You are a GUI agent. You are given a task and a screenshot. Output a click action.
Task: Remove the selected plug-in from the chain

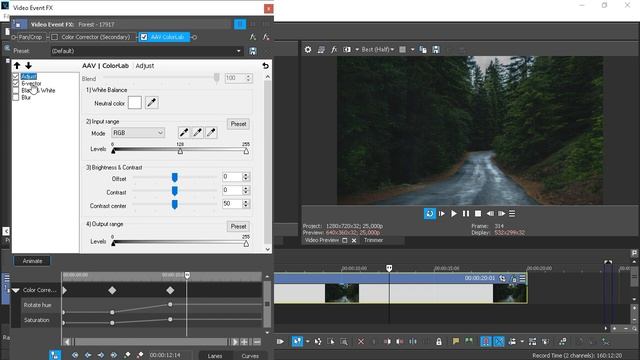click(x=266, y=37)
